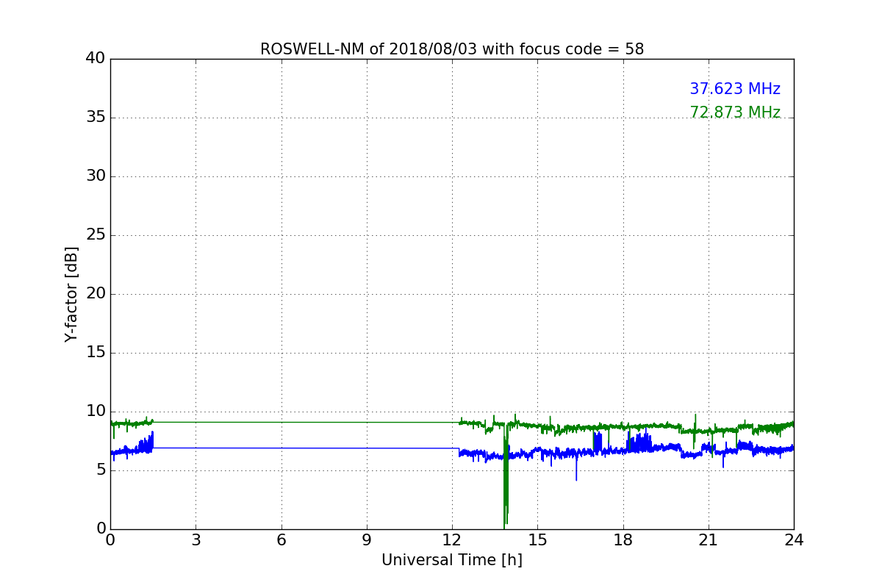Click x-axis tick label 9

[367, 540]
